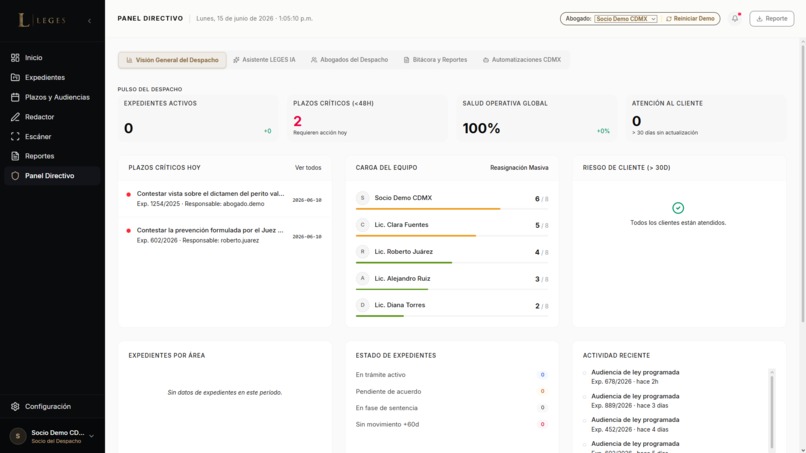The height and width of the screenshot is (453, 806).
Task: Click the user avatar at sidebar bottom
Action: pyautogui.click(x=18, y=436)
